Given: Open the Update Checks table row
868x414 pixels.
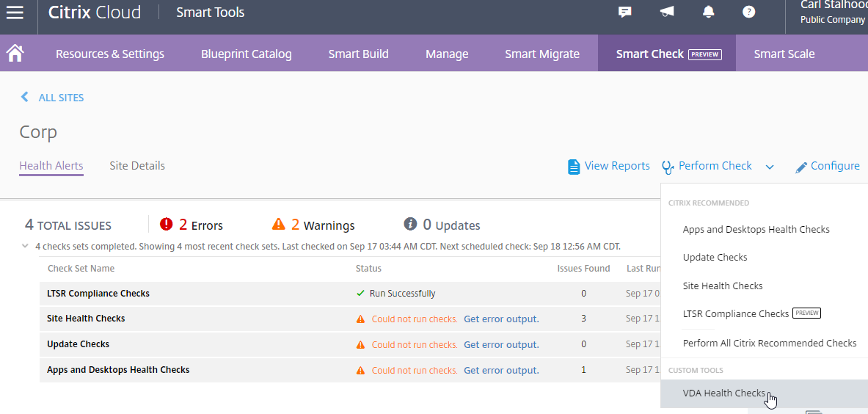Looking at the screenshot, I should tap(350, 344).
